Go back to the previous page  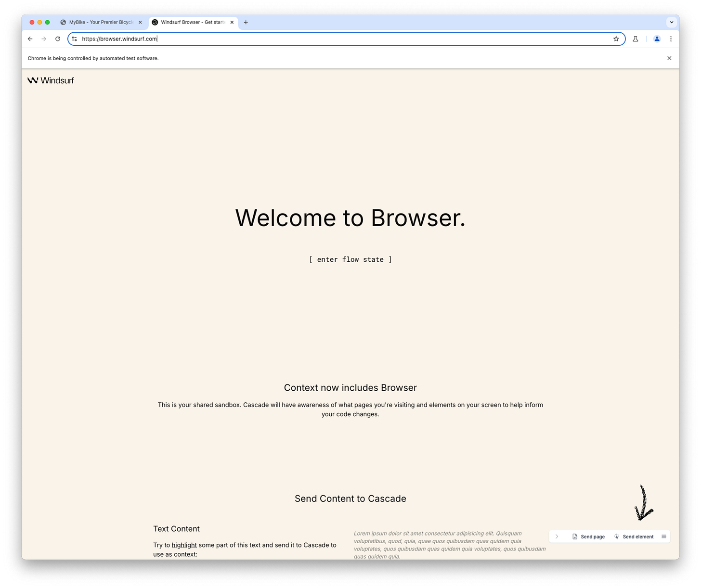tap(30, 39)
